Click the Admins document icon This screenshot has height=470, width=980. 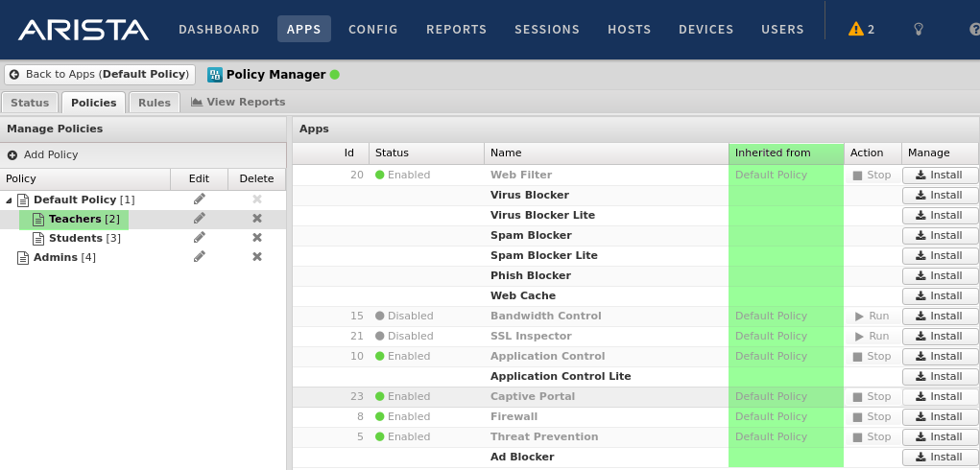[x=23, y=258]
